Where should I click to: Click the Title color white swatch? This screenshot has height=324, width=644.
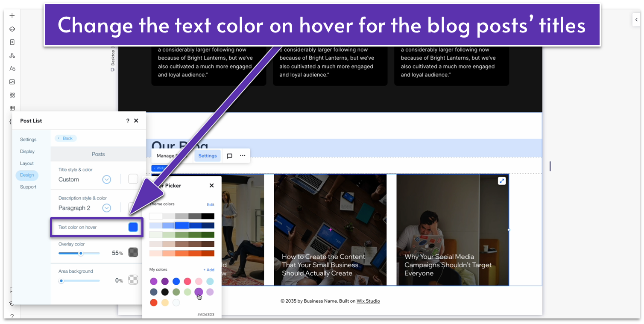click(x=133, y=179)
